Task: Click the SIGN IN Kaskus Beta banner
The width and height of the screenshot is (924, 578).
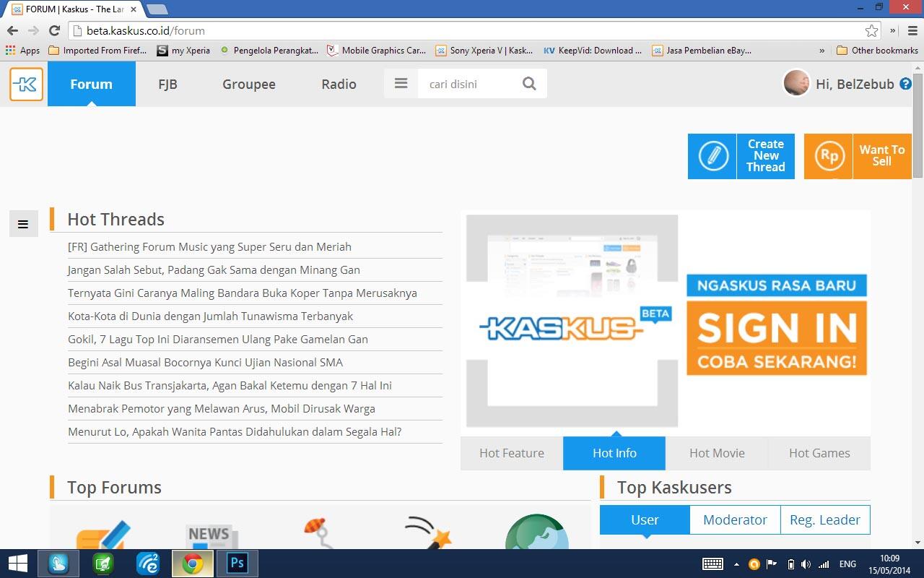Action: 666,322
